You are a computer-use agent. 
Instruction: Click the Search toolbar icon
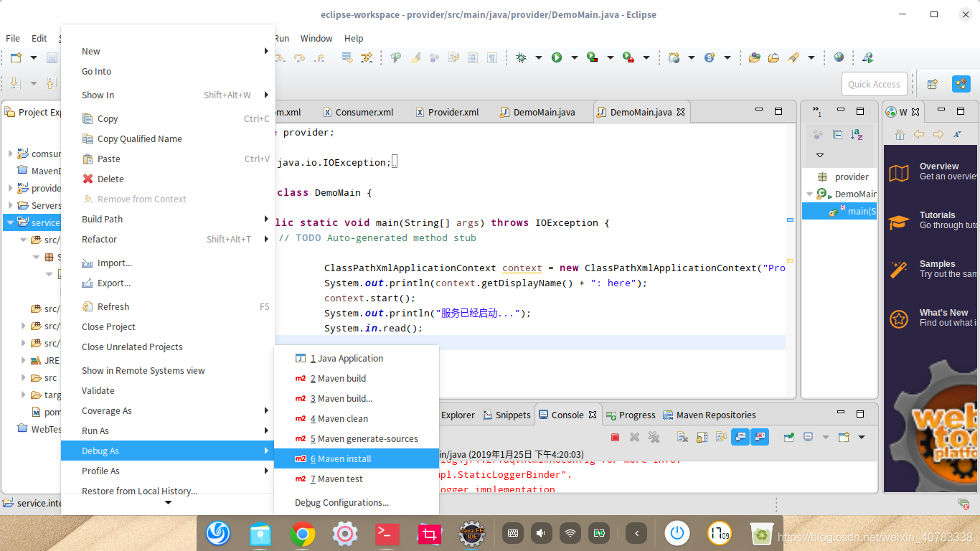pos(793,57)
